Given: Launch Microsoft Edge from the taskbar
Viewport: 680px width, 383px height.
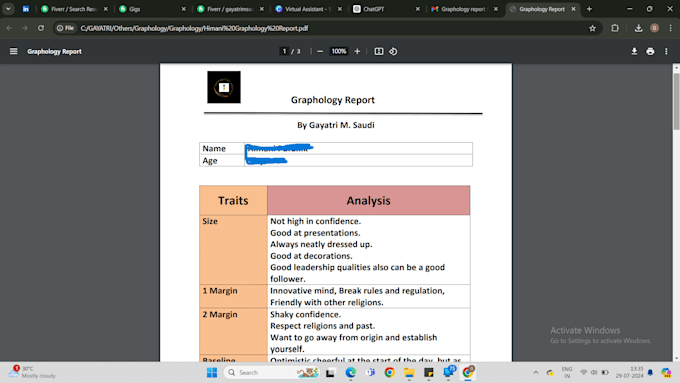Looking at the screenshot, I should [350, 372].
